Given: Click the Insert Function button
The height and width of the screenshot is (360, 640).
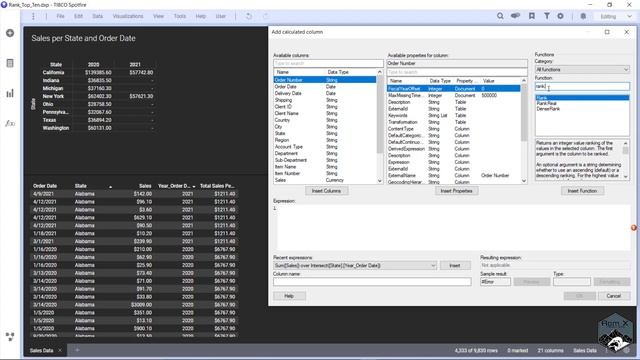Looking at the screenshot, I should [x=582, y=191].
